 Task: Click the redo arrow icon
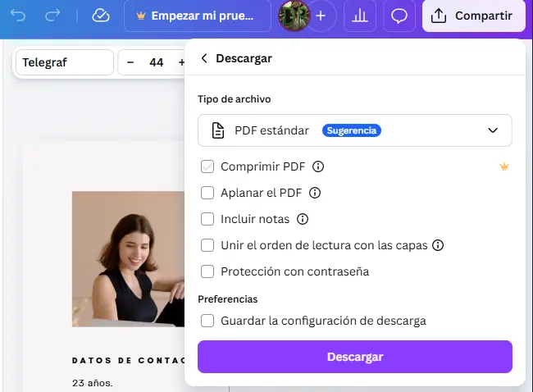click(52, 16)
